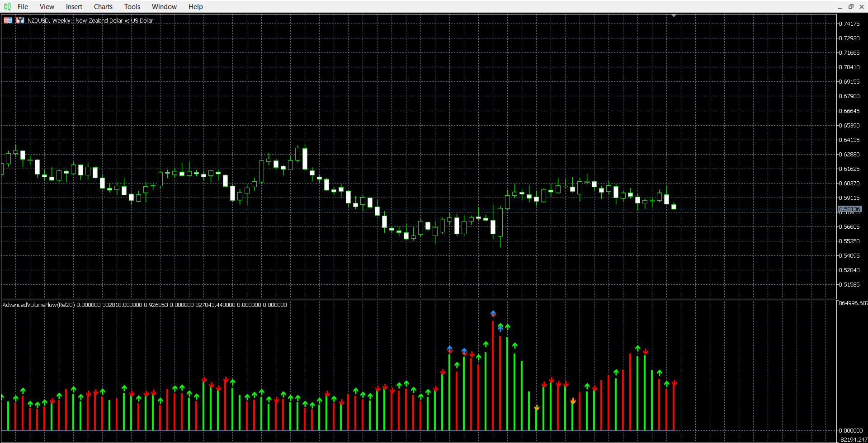The image size is (868, 443).
Task: Open the Tools menu
Action: (132, 7)
